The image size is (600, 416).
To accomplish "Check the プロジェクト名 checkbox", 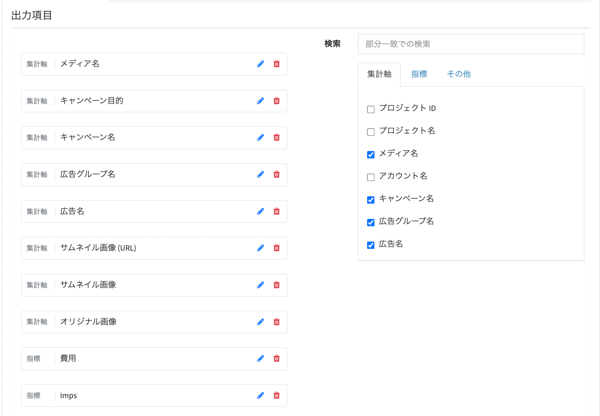I will (x=370, y=132).
